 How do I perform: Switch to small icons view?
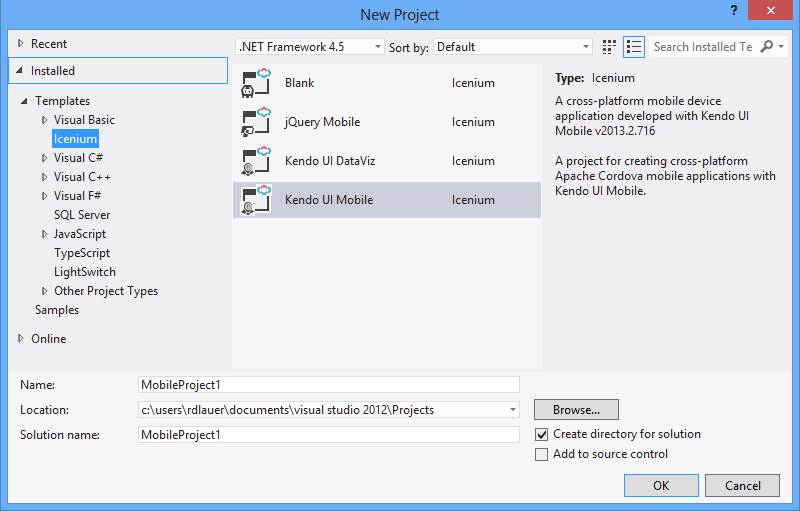(609, 47)
